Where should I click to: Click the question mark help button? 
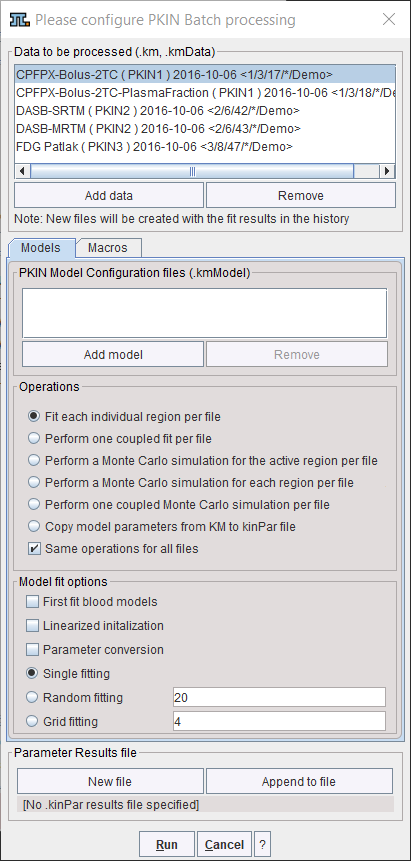pyautogui.click(x=263, y=844)
